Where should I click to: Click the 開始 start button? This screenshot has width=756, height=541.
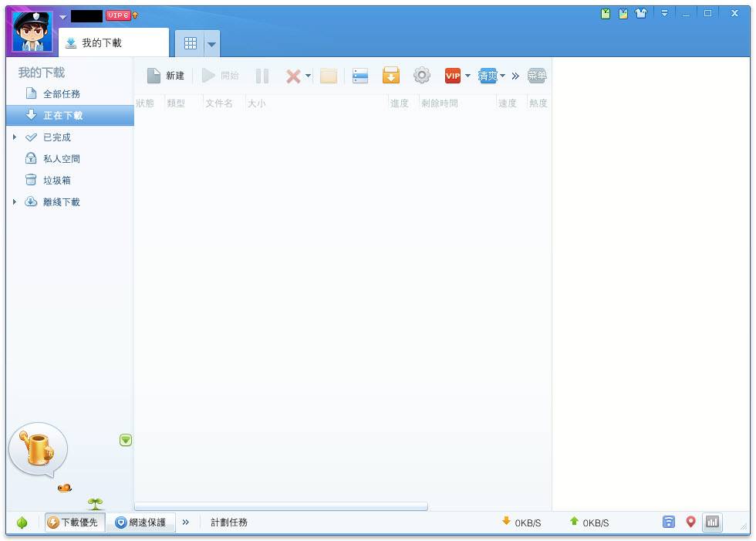click(221, 76)
